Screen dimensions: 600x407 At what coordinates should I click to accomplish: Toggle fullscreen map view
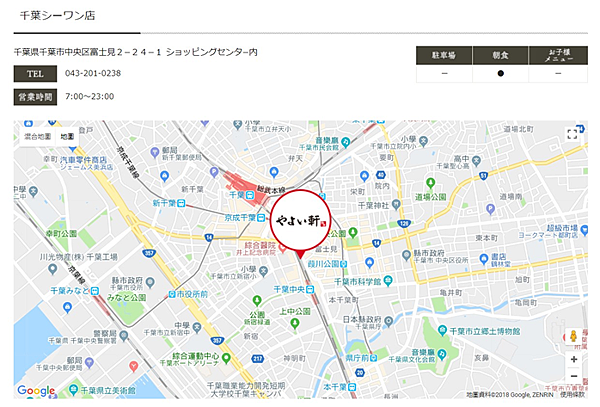coord(572,134)
